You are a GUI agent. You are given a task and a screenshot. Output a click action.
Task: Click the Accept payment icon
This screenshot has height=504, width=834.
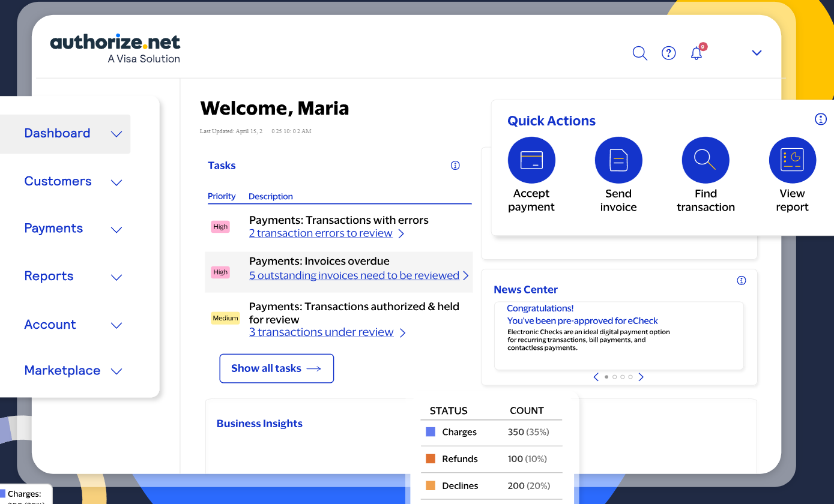531,160
